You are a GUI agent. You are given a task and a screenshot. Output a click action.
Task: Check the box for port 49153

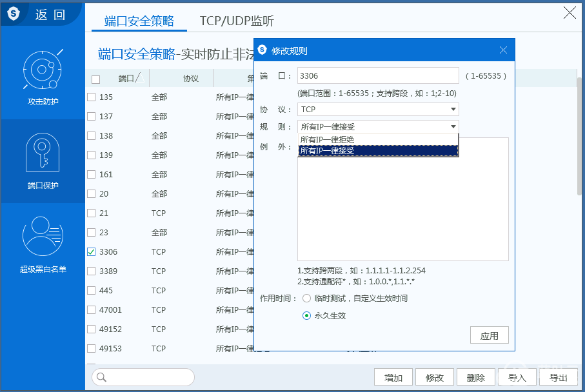tap(91, 348)
